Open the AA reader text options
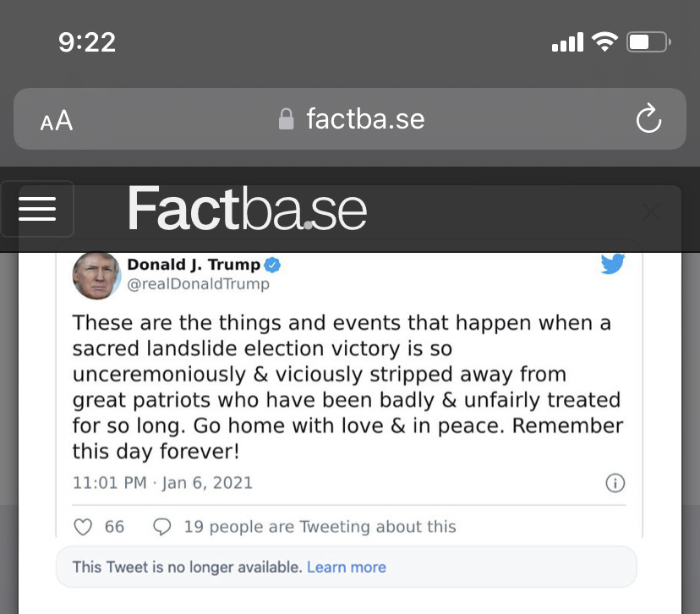This screenshot has width=700, height=614. [x=57, y=120]
